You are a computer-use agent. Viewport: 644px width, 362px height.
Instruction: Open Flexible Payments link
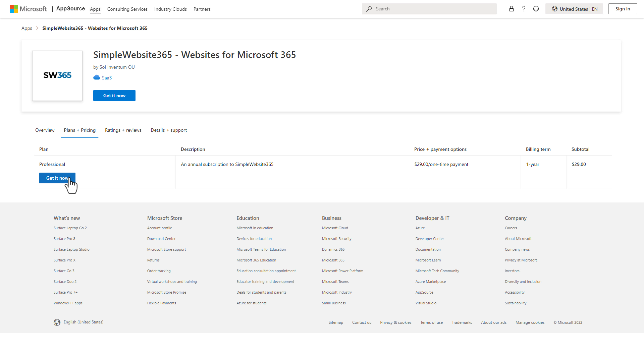(162, 303)
